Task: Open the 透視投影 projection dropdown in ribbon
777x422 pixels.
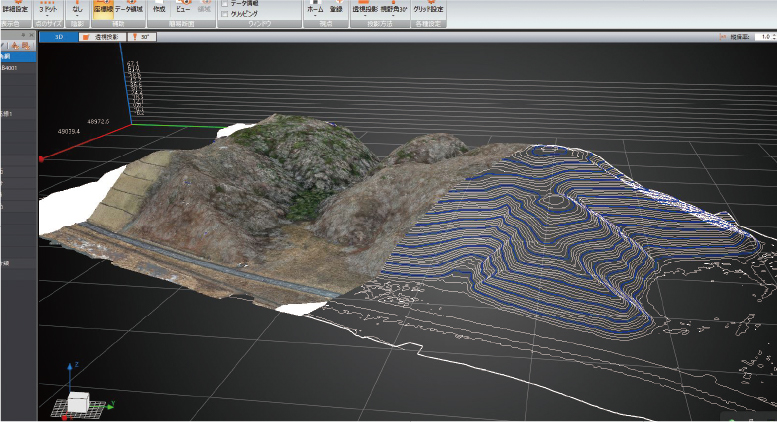Action: (x=365, y=9)
